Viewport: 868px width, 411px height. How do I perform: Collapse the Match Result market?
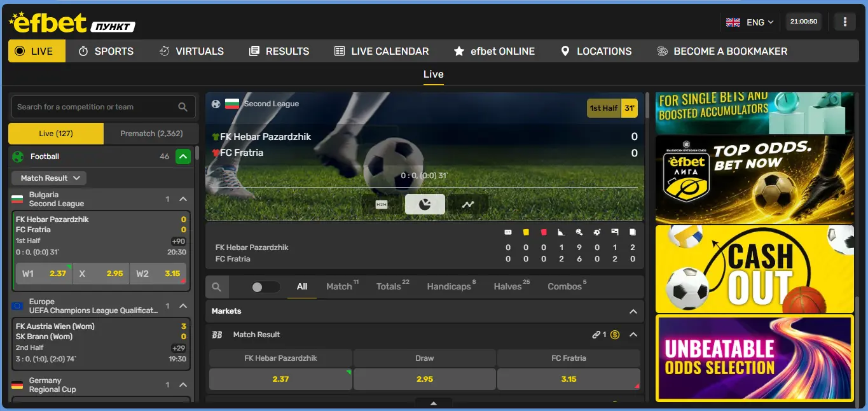click(633, 335)
